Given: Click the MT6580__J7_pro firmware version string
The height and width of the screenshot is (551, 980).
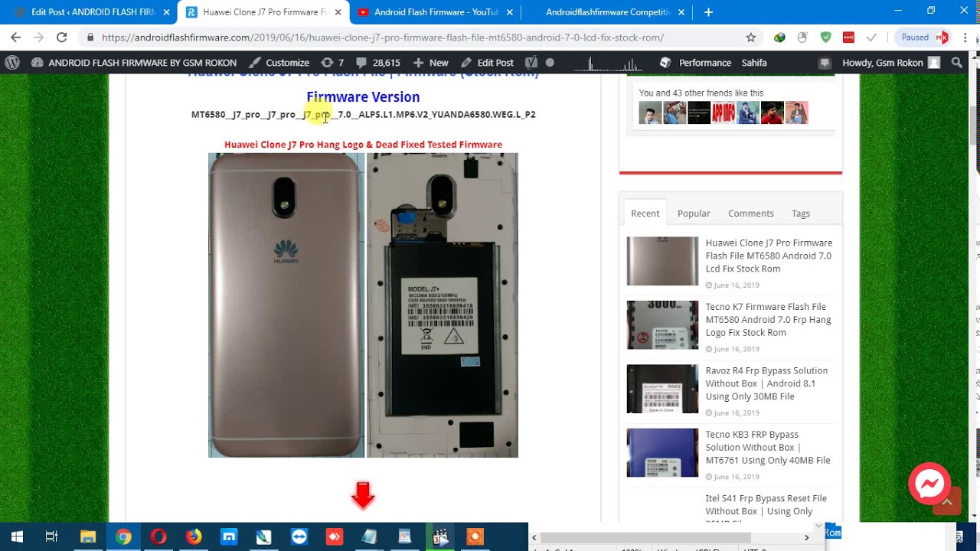Looking at the screenshot, I should point(363,115).
